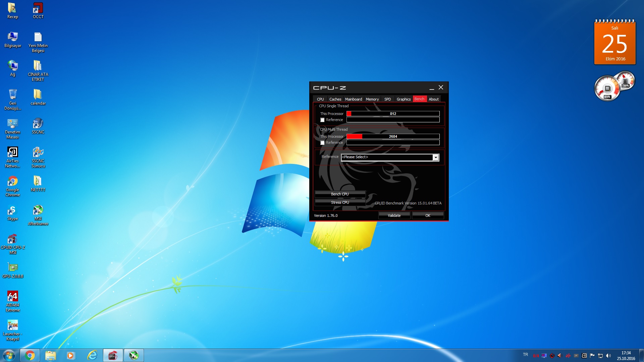This screenshot has height=362, width=644.
Task: Switch to the Graphics tab
Action: pos(404,99)
